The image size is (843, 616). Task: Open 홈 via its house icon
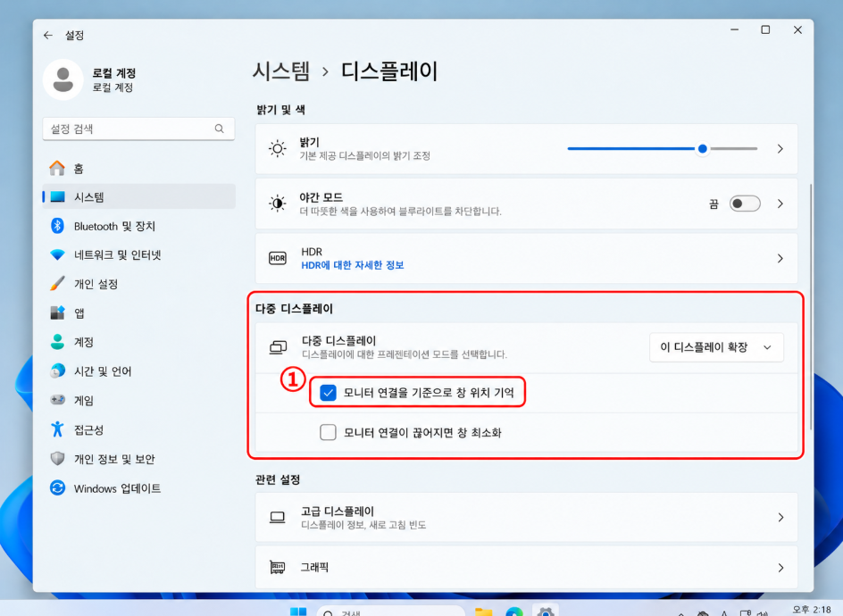pyautogui.click(x=57, y=168)
